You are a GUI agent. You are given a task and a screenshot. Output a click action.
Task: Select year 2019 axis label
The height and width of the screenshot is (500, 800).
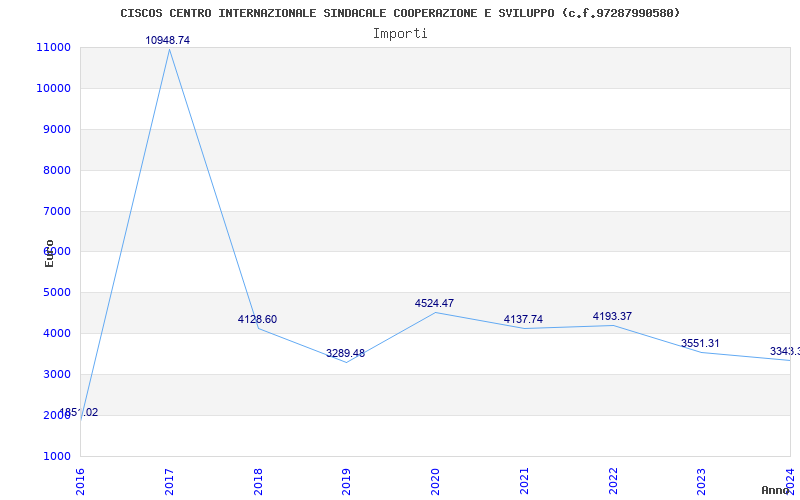347,480
